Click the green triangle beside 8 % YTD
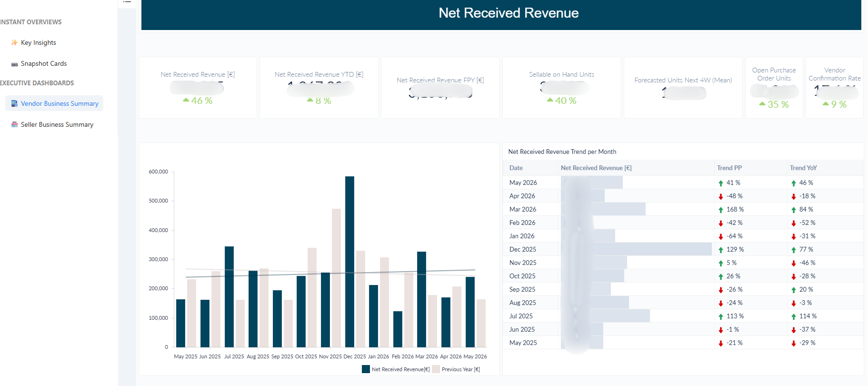Screen dimensions: 868x386 (310, 100)
